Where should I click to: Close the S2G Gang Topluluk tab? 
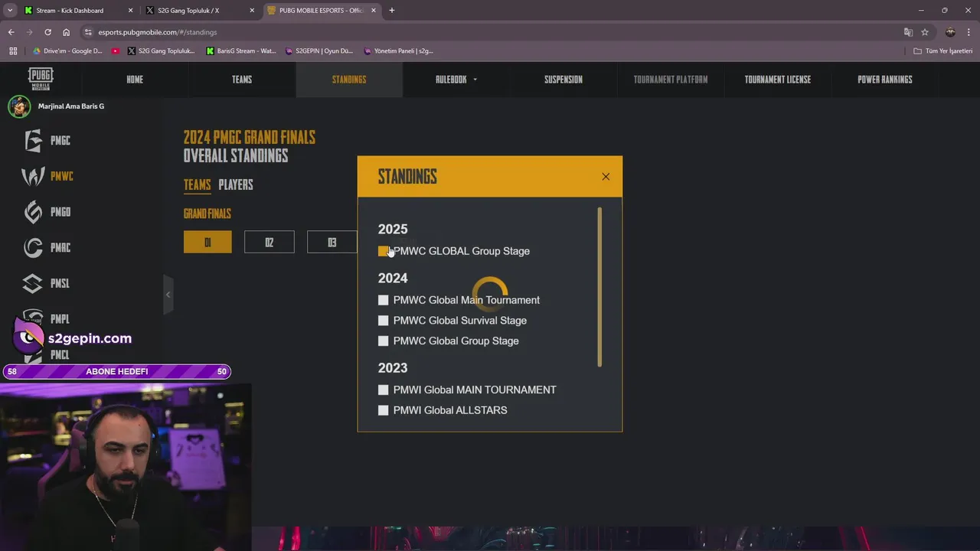point(252,11)
